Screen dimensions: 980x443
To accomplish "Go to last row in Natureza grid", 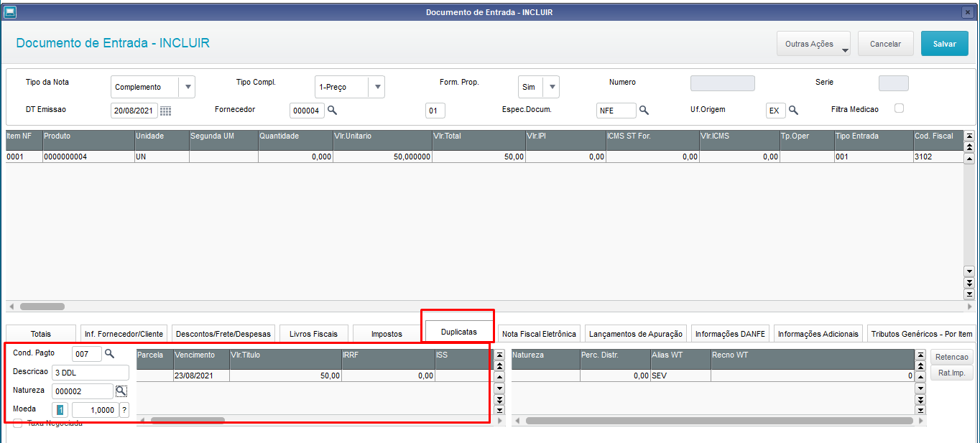I will click(x=920, y=409).
